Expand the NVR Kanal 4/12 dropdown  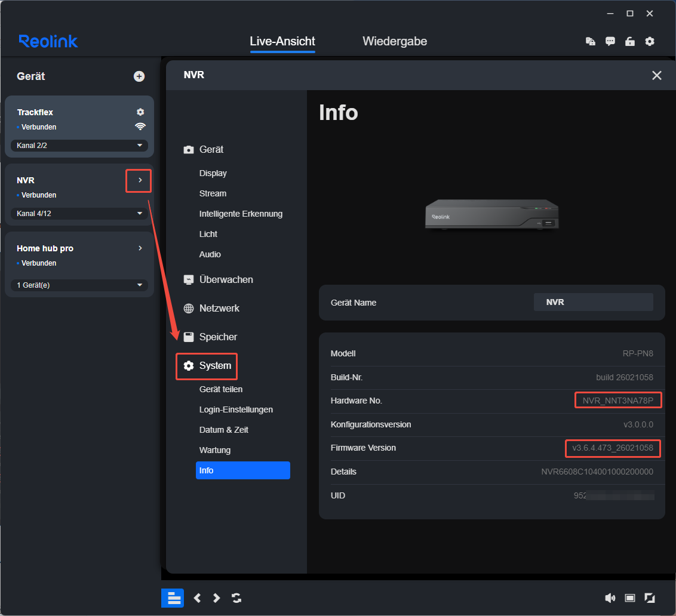79,213
